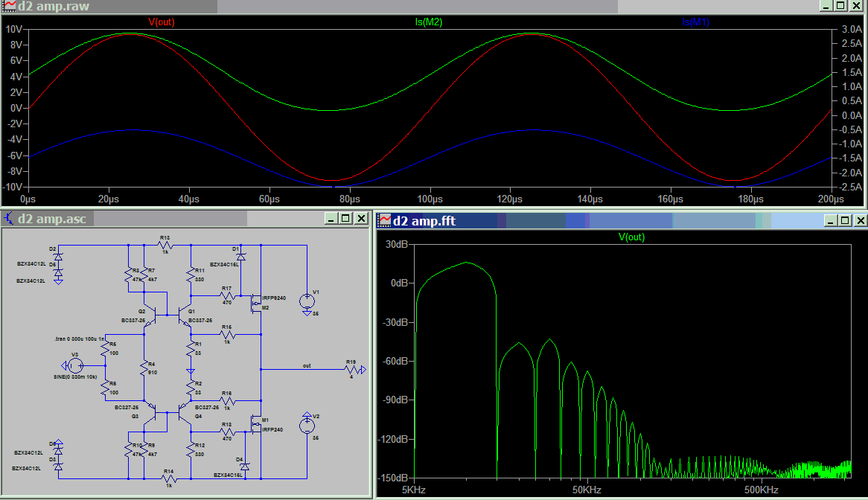Select transistor Q3 symbol
The height and width of the screenshot is (500, 868).
point(150,413)
